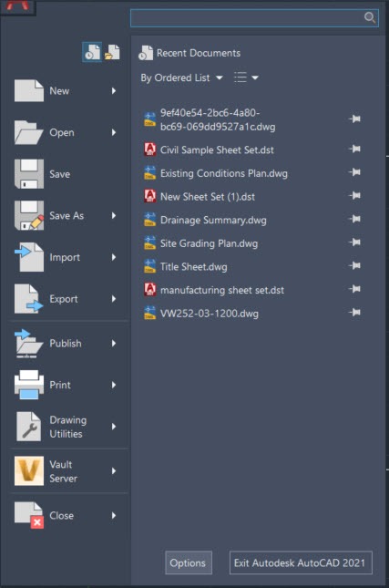Select the Save menu label
389x588 pixels.
coord(59,174)
